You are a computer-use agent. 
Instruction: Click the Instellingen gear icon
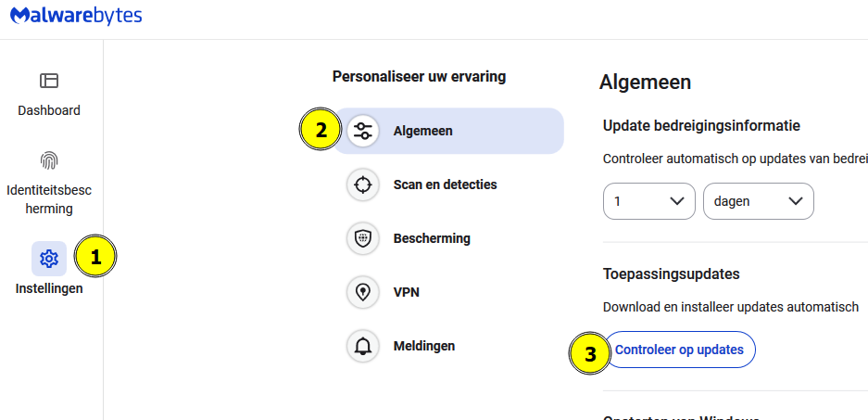click(49, 258)
